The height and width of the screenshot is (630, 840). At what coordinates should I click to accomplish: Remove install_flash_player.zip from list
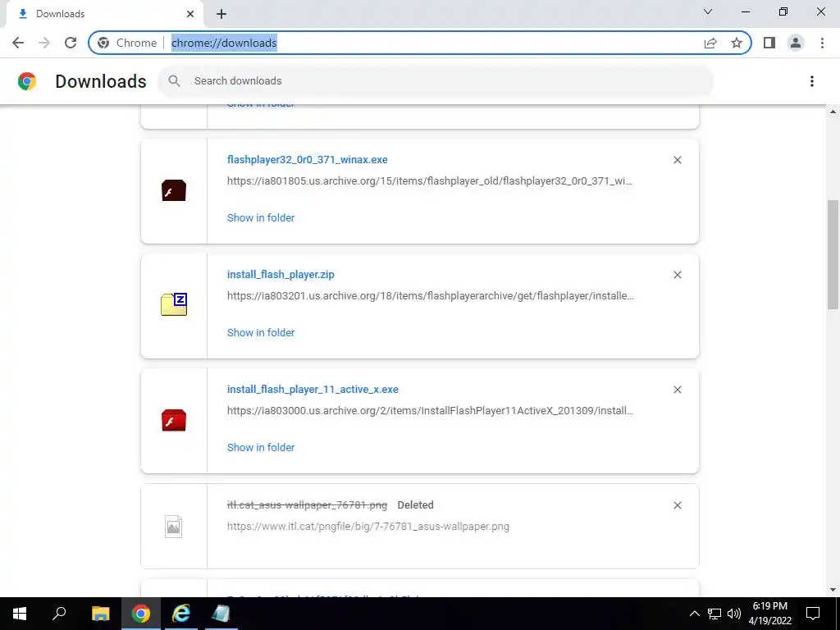click(678, 275)
